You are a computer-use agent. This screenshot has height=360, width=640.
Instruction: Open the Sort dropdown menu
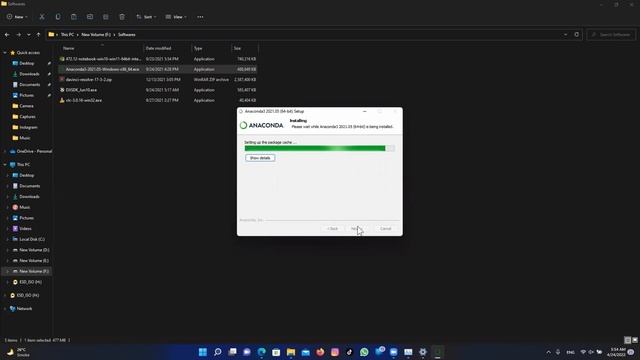point(146,17)
